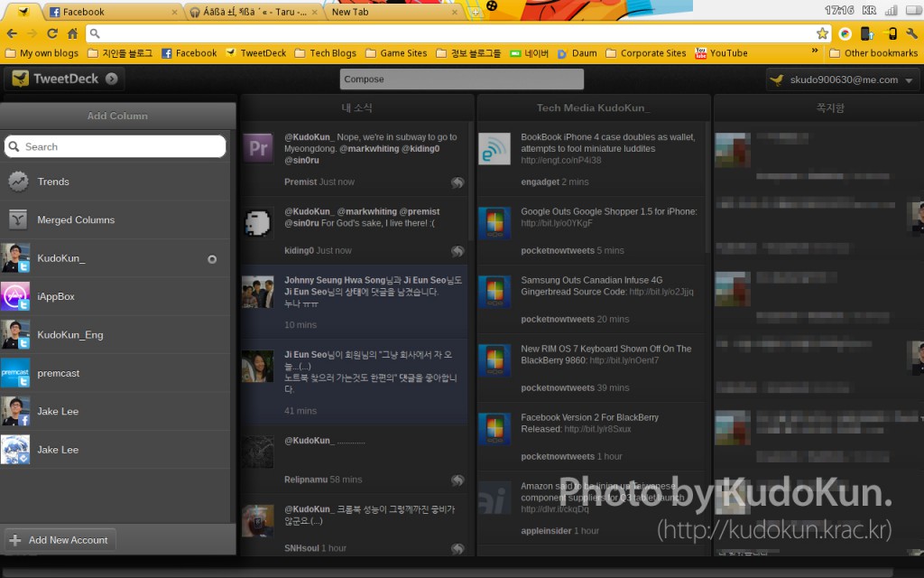The width and height of the screenshot is (924, 578).
Task: Open the Tech Blogs bookmark folder
Action: [x=325, y=53]
